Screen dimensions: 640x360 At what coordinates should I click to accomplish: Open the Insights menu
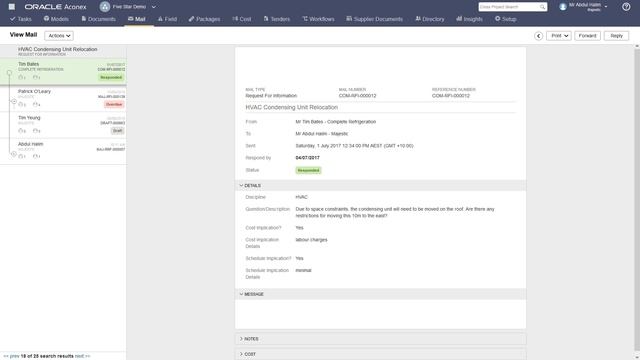(469, 19)
